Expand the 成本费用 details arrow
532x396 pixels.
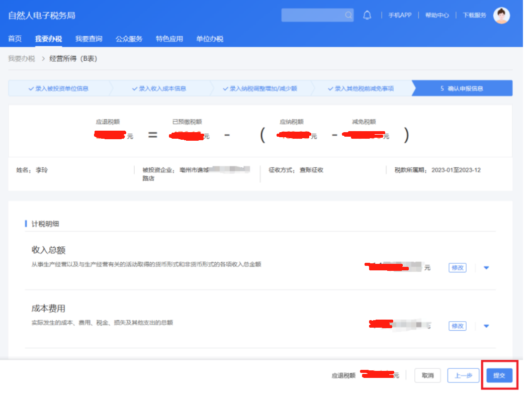click(486, 326)
